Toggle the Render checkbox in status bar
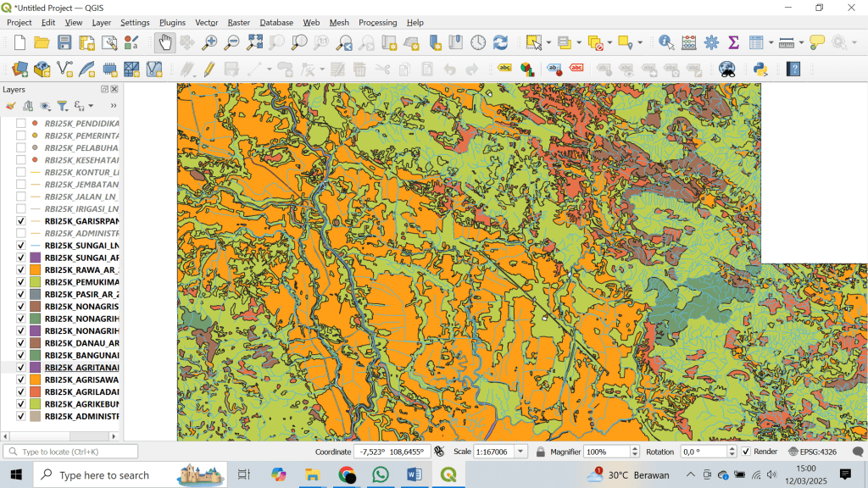The image size is (868, 488). coord(746,452)
